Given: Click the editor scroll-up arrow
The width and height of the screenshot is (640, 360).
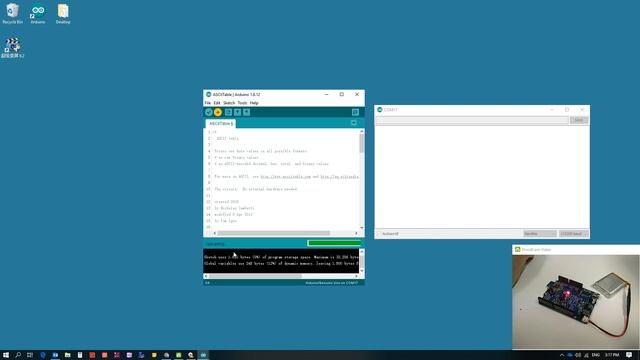Looking at the screenshot, I should point(362,131).
